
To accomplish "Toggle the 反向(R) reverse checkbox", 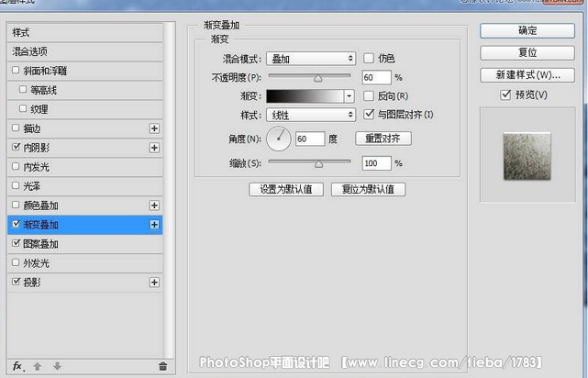I will 369,96.
